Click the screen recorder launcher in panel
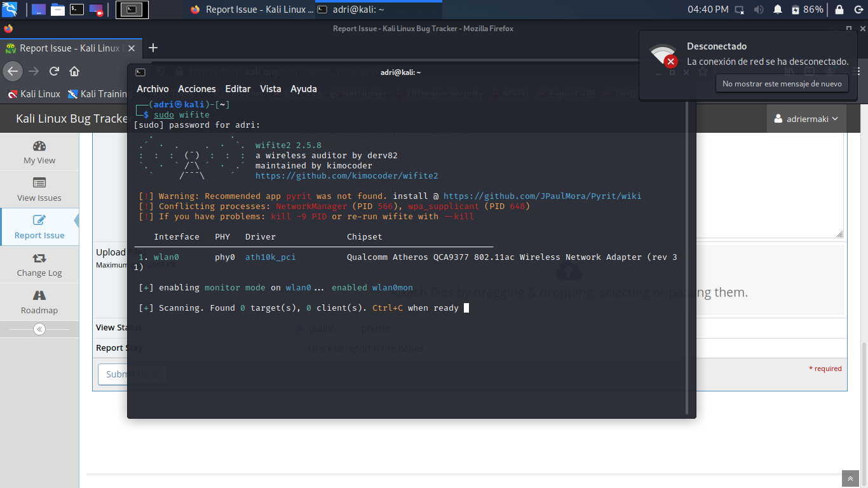The width and height of the screenshot is (868, 488). pyautogui.click(x=96, y=10)
